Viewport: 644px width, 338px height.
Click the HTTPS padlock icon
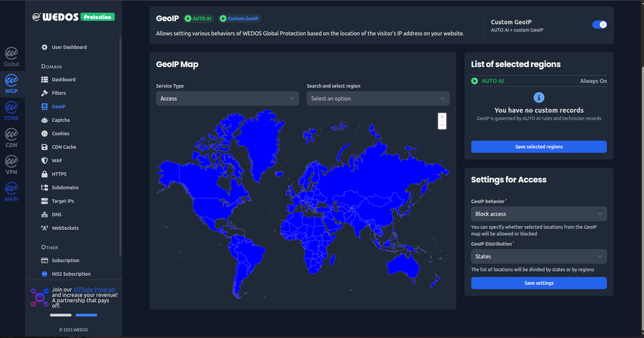(x=44, y=174)
